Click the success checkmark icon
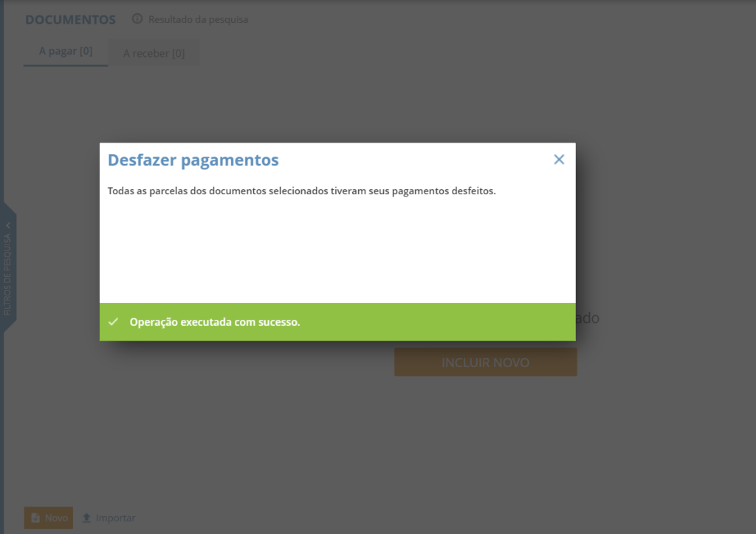756x534 pixels. pyautogui.click(x=113, y=322)
